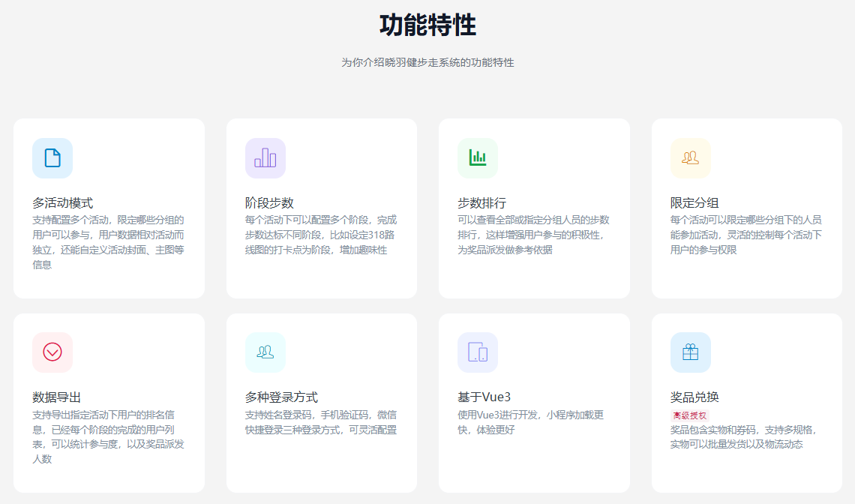This screenshot has width=855, height=504.
Task: Click the red circled chevron export icon
Action: tap(52, 352)
